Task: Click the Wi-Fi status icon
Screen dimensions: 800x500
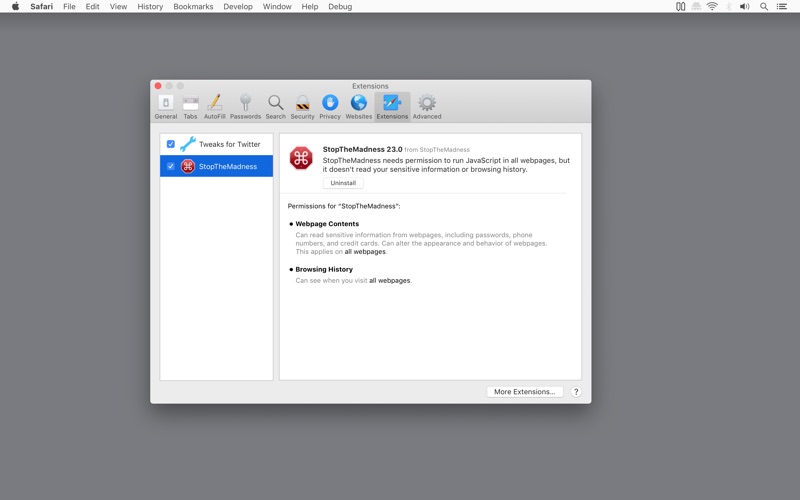Action: pyautogui.click(x=712, y=7)
